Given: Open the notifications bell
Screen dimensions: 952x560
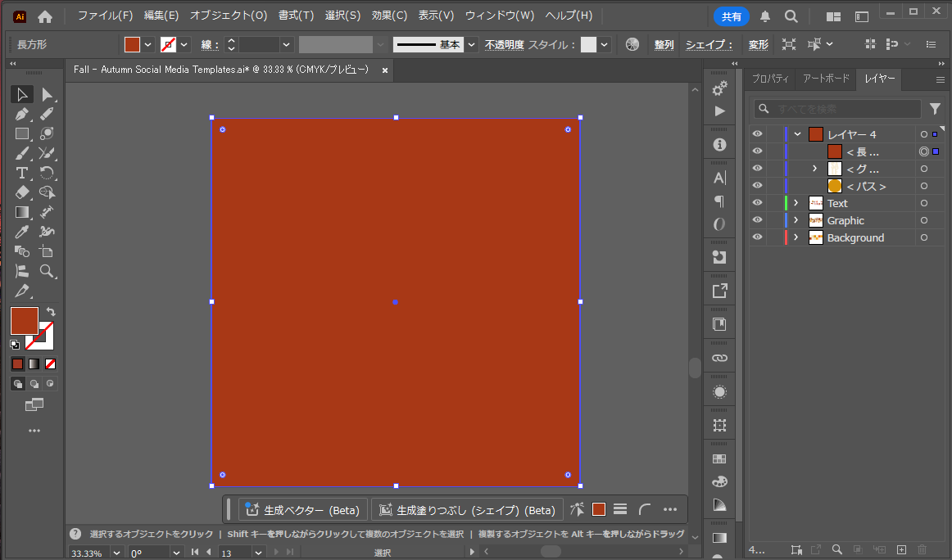Looking at the screenshot, I should (x=765, y=16).
